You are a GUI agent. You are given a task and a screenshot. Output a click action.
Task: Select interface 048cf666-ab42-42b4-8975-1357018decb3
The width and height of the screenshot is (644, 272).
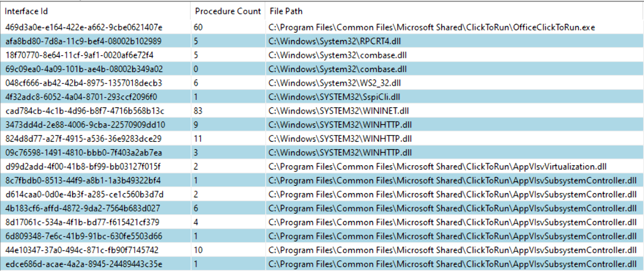[x=83, y=83]
